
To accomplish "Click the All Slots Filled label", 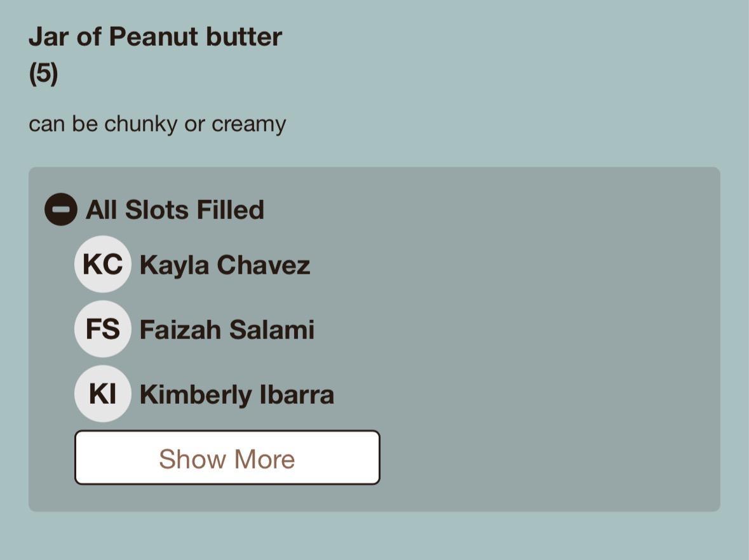I will click(175, 210).
